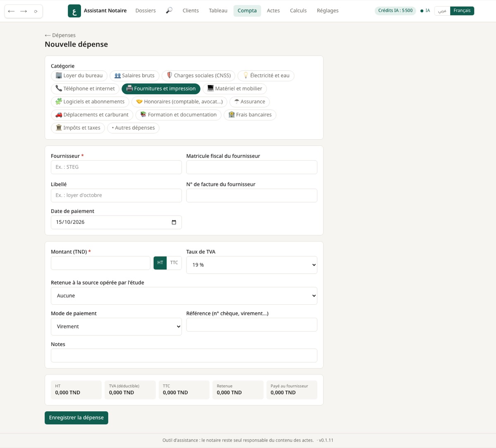Focus the Fournisseur input field
The height and width of the screenshot is (448, 496).
(x=116, y=167)
